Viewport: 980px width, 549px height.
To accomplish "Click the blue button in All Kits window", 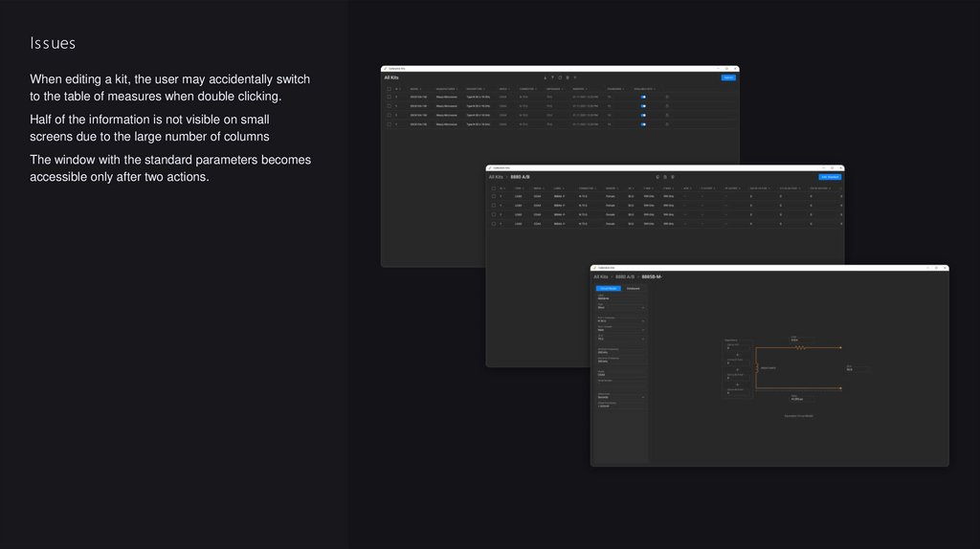I will [x=728, y=77].
